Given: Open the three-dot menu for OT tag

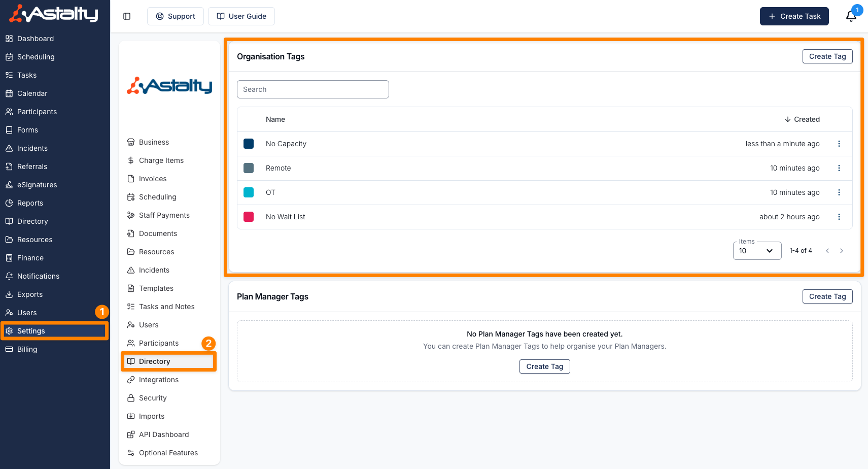Looking at the screenshot, I should (839, 192).
